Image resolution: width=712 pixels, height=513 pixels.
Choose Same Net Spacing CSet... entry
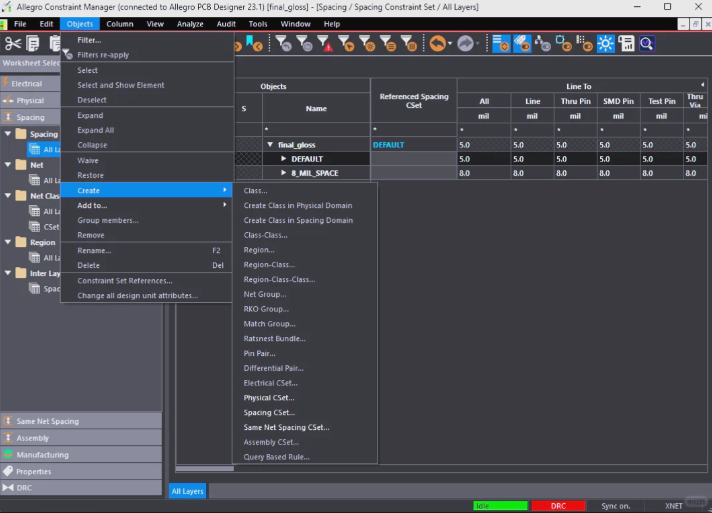305,427
